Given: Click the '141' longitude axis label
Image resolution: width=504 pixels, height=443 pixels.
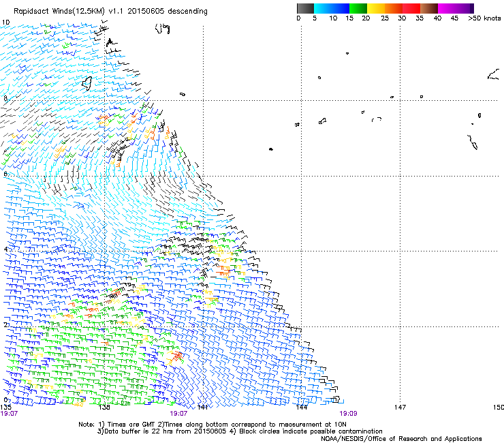Looking at the screenshot, I should (x=202, y=407).
